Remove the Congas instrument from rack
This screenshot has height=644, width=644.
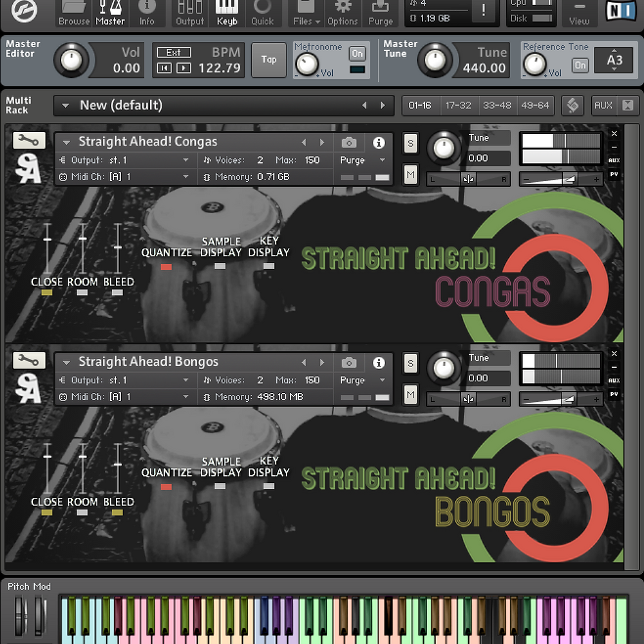pyautogui.click(x=614, y=133)
